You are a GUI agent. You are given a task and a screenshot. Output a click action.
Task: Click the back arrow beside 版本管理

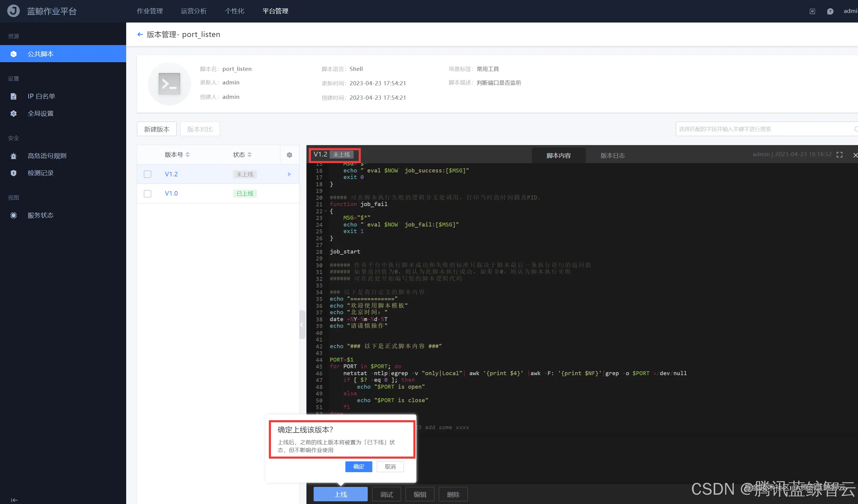(140, 34)
